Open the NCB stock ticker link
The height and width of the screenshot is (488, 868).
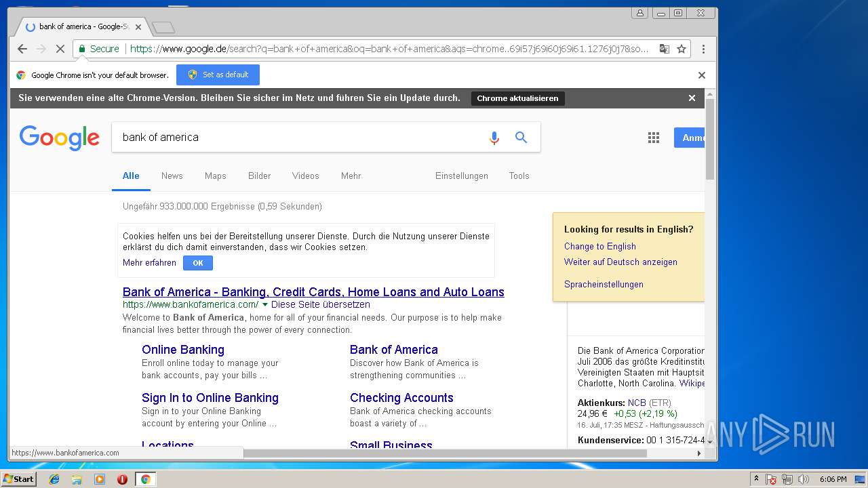click(637, 403)
